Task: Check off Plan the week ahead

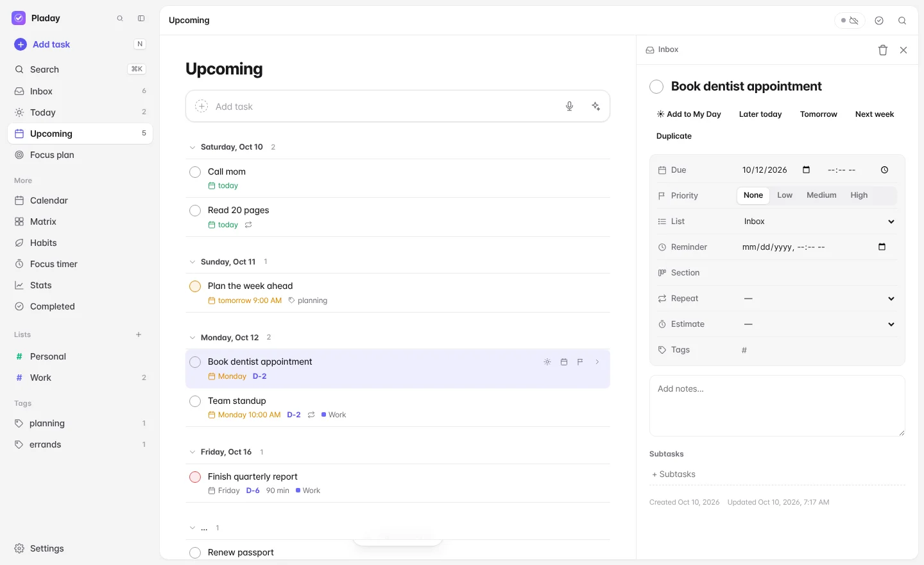Action: [x=195, y=286]
